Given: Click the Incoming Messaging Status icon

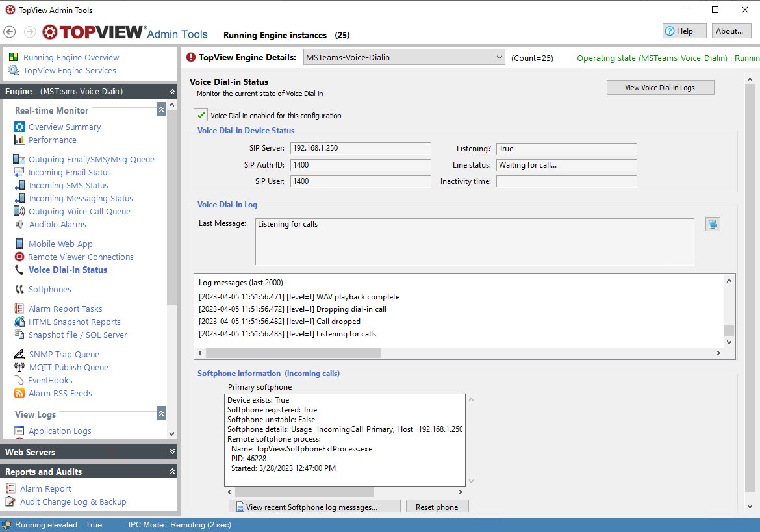Looking at the screenshot, I should click(x=20, y=199).
